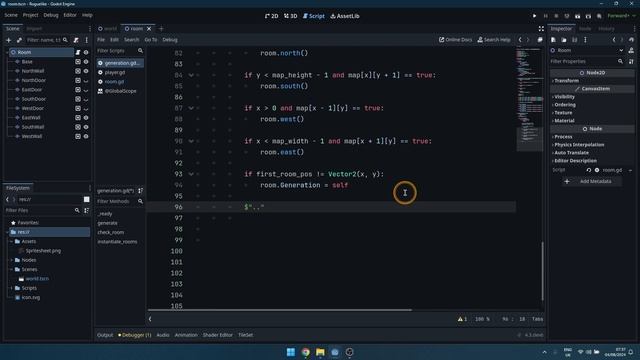Toggle Inspector property sort options icon
The height and width of the screenshot is (360, 640).
click(631, 61)
